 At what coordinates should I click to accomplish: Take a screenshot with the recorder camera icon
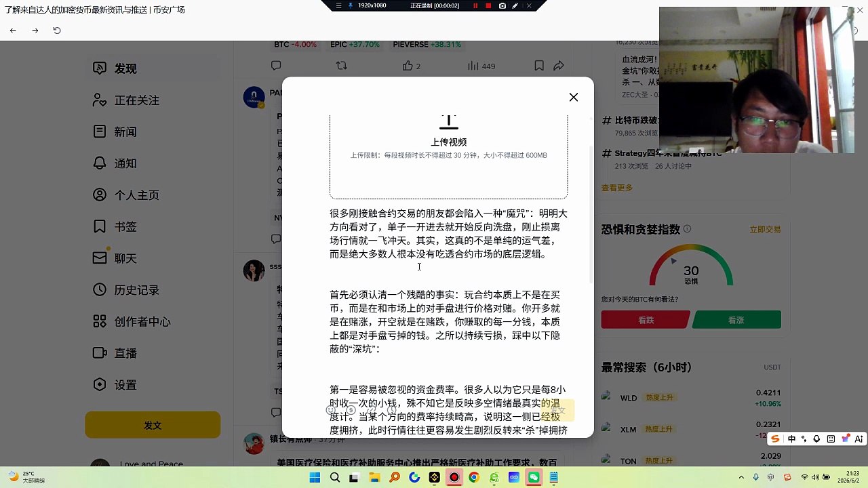coord(502,5)
